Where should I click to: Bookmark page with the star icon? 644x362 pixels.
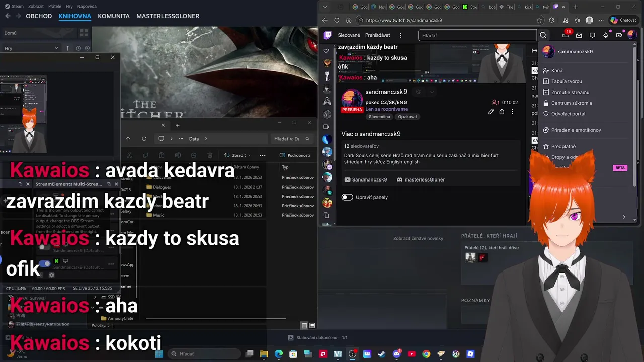(539, 20)
